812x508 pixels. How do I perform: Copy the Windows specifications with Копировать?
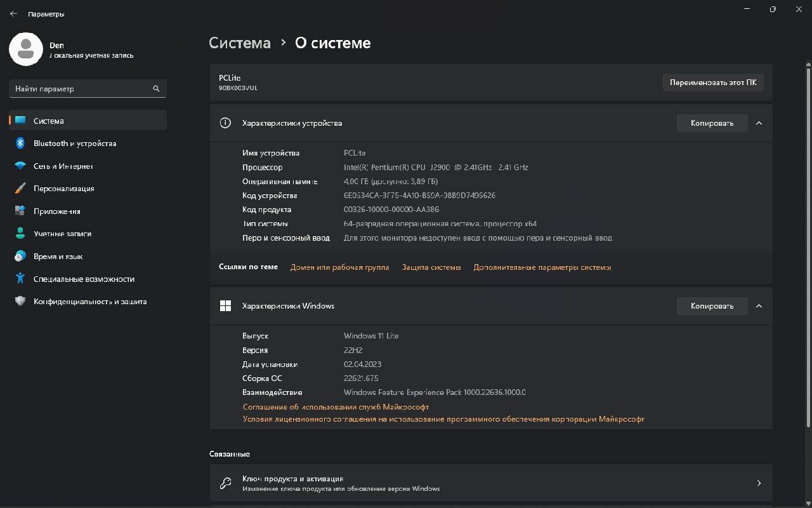[712, 306]
